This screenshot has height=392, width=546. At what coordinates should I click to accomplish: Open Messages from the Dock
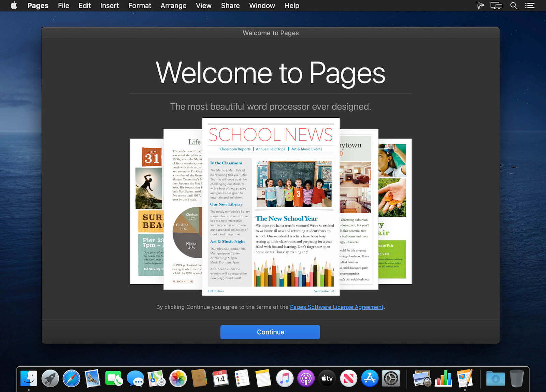135,378
